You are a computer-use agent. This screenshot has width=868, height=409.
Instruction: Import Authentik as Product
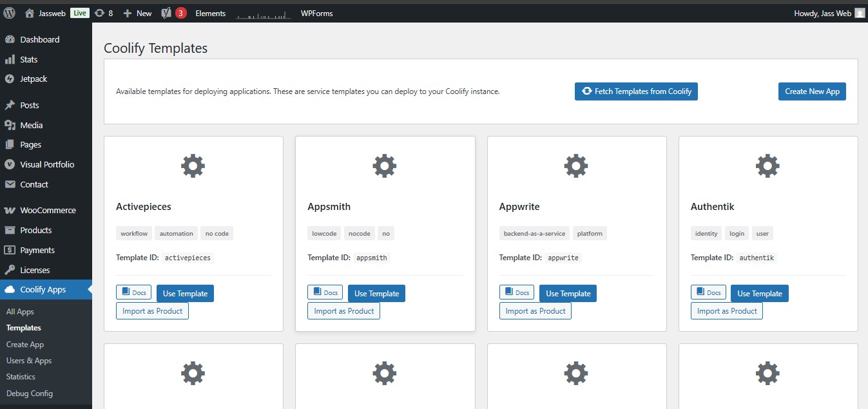point(727,311)
